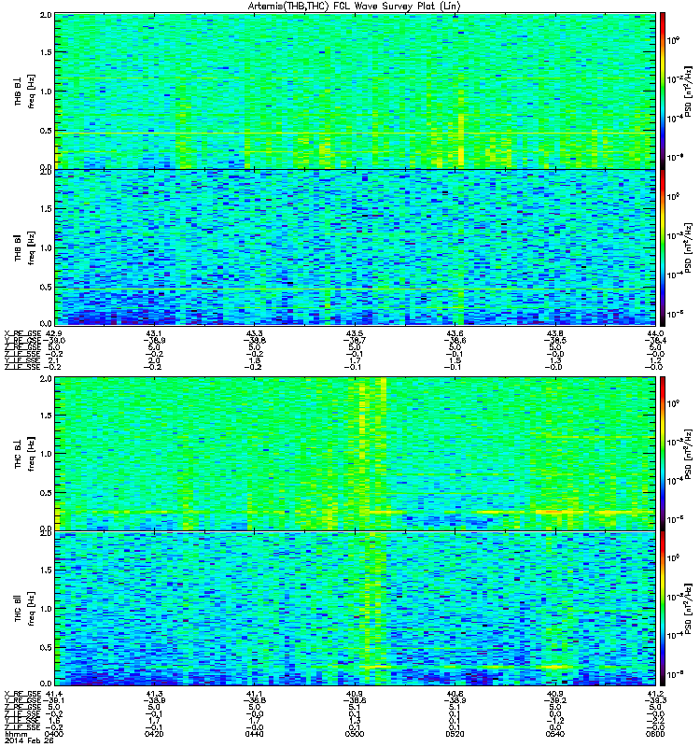700x747 pixels.
Task: Click the Y_LE_SSE value '1.6'
Action: pyautogui.click(x=54, y=720)
